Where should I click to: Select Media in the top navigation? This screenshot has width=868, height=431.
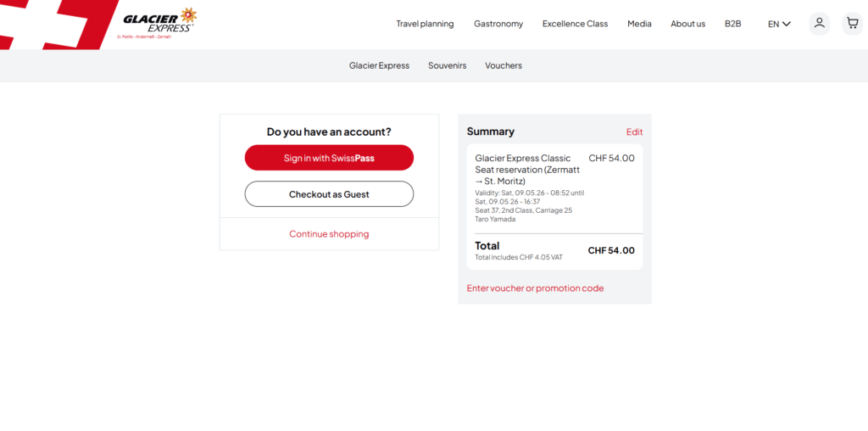point(639,24)
